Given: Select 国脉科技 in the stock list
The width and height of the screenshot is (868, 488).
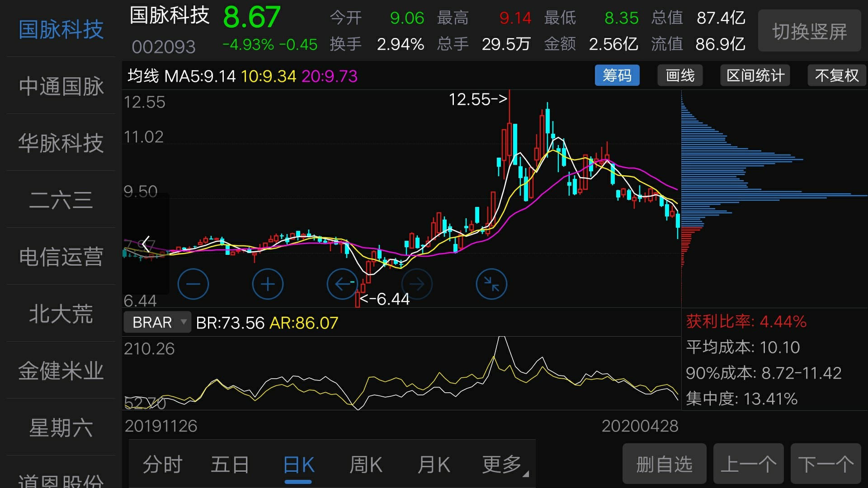Looking at the screenshot, I should click(x=61, y=29).
